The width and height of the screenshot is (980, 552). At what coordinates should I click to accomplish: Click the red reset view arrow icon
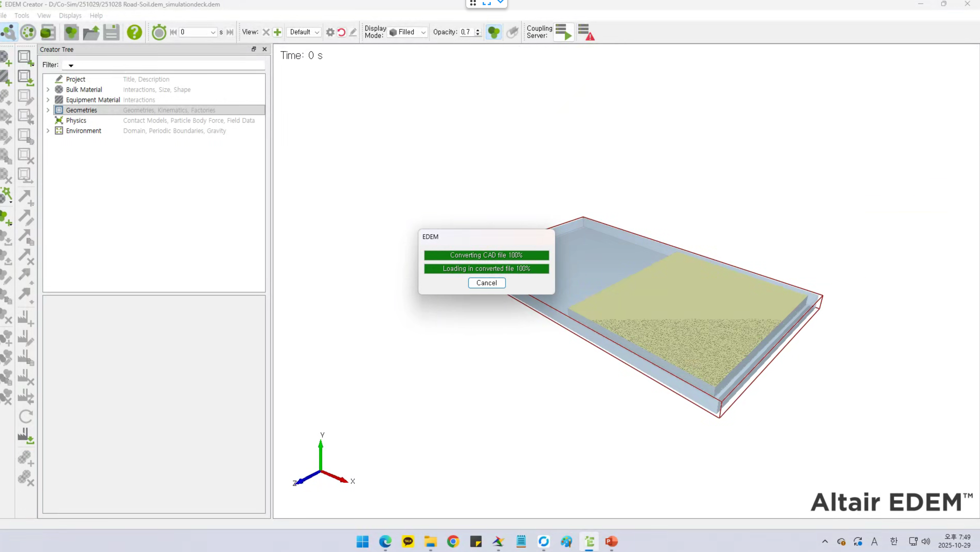342,32
